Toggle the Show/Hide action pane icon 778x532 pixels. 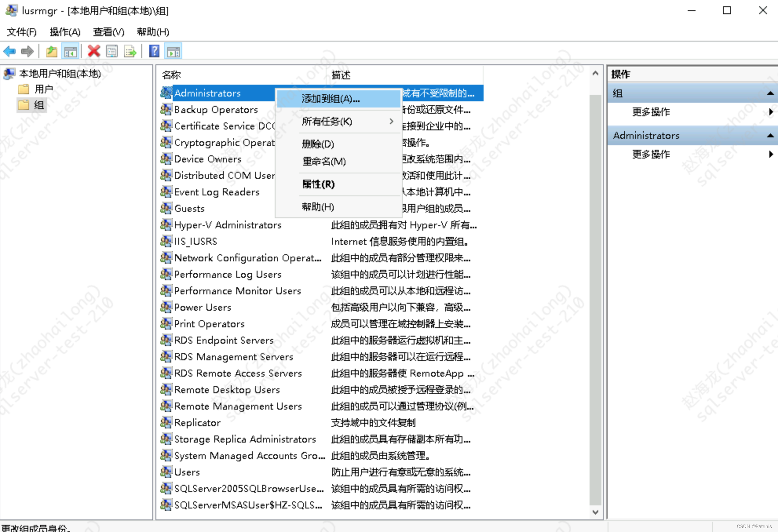pos(173,51)
